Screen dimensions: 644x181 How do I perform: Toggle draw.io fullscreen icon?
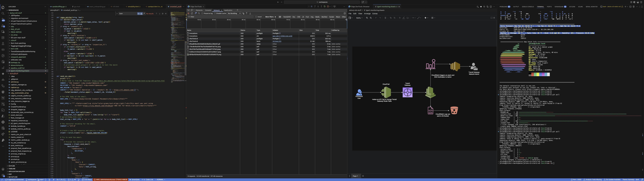pos(492,18)
